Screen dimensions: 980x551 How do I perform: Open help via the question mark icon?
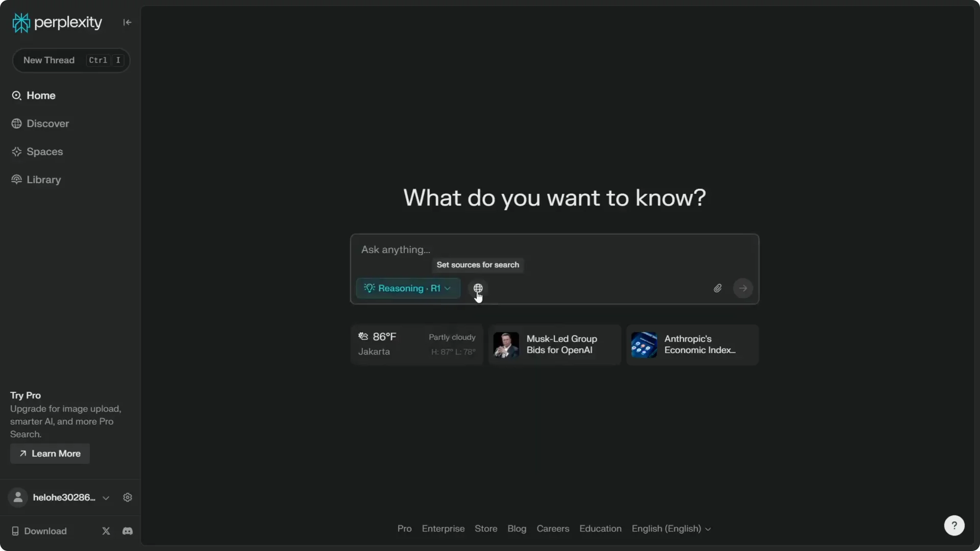[954, 525]
